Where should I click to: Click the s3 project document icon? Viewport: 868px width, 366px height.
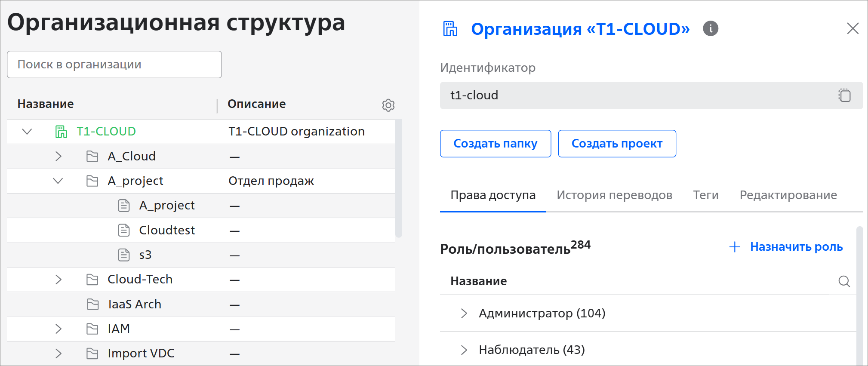coord(124,255)
